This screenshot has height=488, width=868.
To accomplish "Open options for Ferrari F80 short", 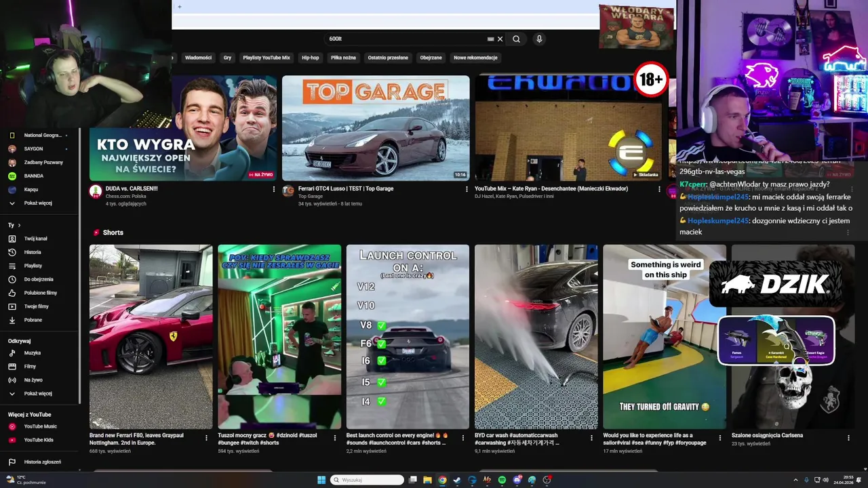I will pos(206,438).
